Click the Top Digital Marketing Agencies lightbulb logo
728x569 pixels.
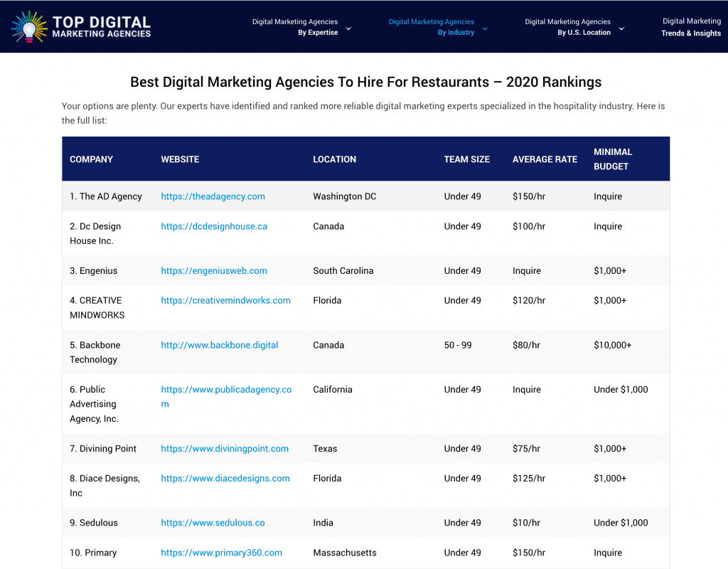(x=81, y=27)
